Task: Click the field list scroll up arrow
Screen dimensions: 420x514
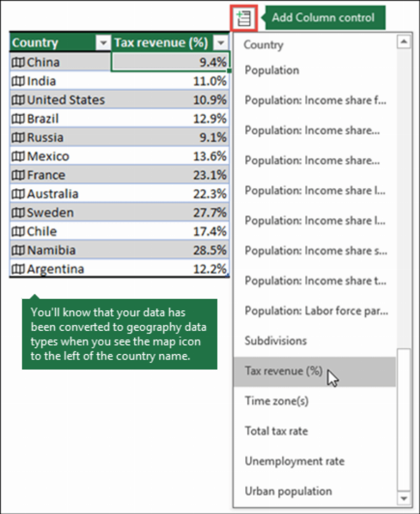Action: (x=404, y=42)
